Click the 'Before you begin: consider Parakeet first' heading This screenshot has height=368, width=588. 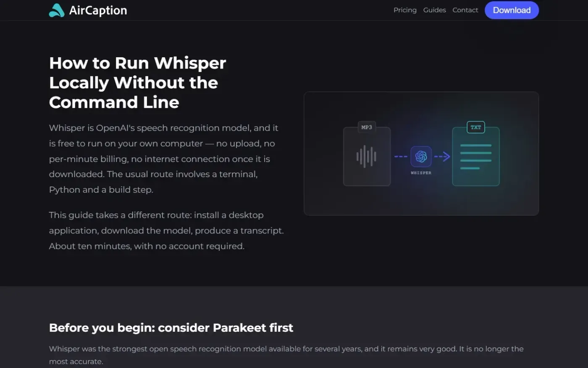171,328
